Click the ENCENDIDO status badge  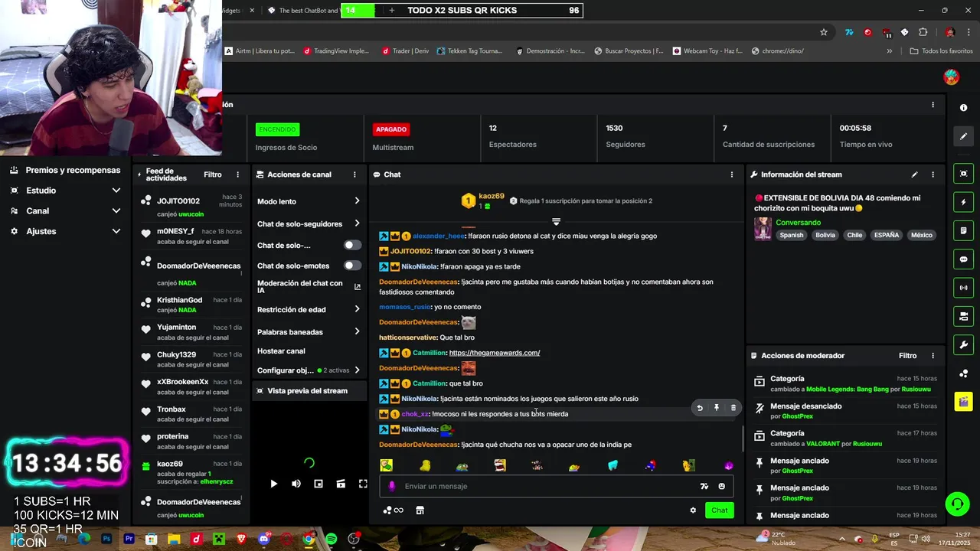pos(277,129)
